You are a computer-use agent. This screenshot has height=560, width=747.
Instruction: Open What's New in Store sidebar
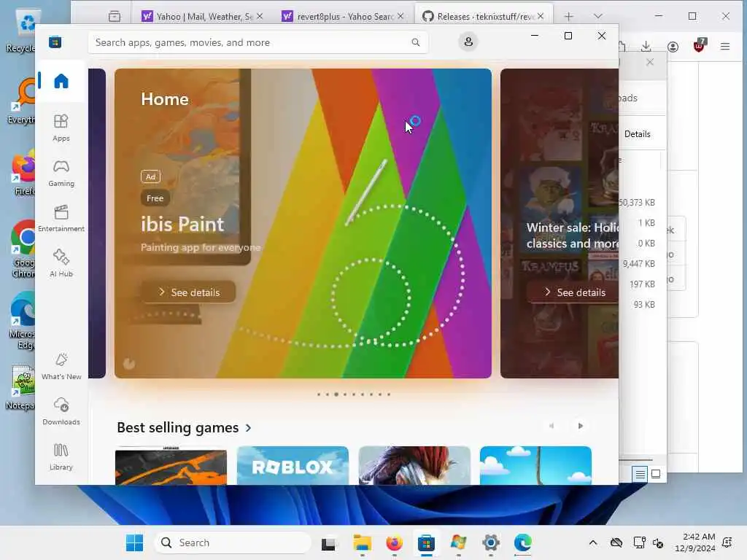pyautogui.click(x=61, y=366)
